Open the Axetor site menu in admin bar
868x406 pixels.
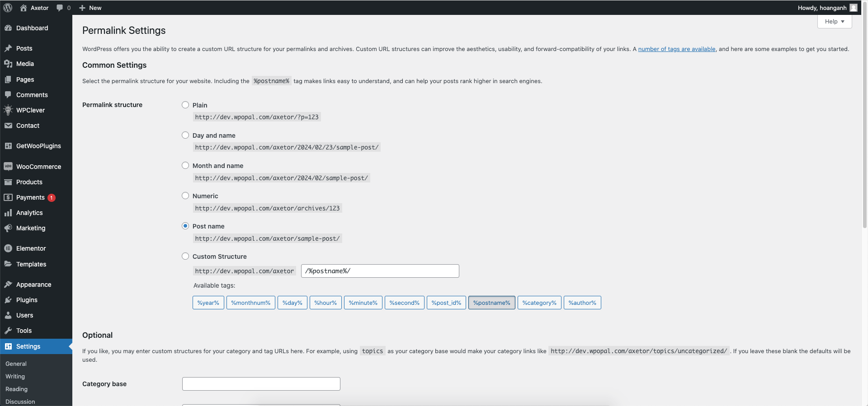(x=35, y=8)
